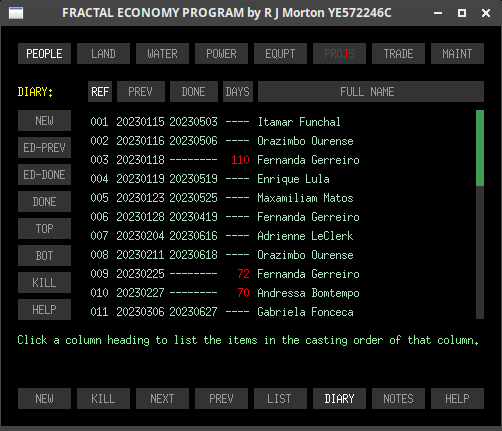Select row 008 Orazimbo Ourense
The image size is (502, 431).
[x=222, y=255]
